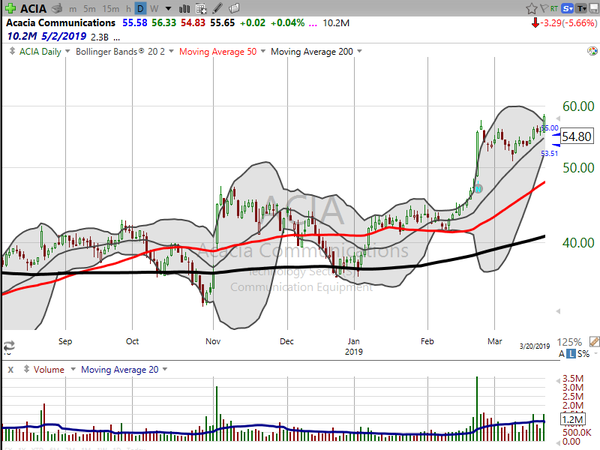Viewport: 600px width, 450px height.
Task: Click the volume scale arrow near 3.5M
Action: pyautogui.click(x=558, y=381)
